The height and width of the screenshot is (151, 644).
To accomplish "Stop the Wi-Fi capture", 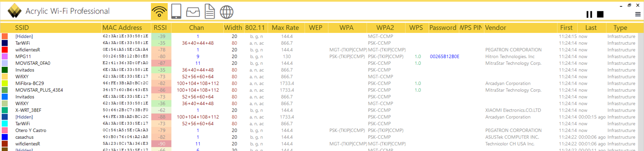I will point(600,14).
